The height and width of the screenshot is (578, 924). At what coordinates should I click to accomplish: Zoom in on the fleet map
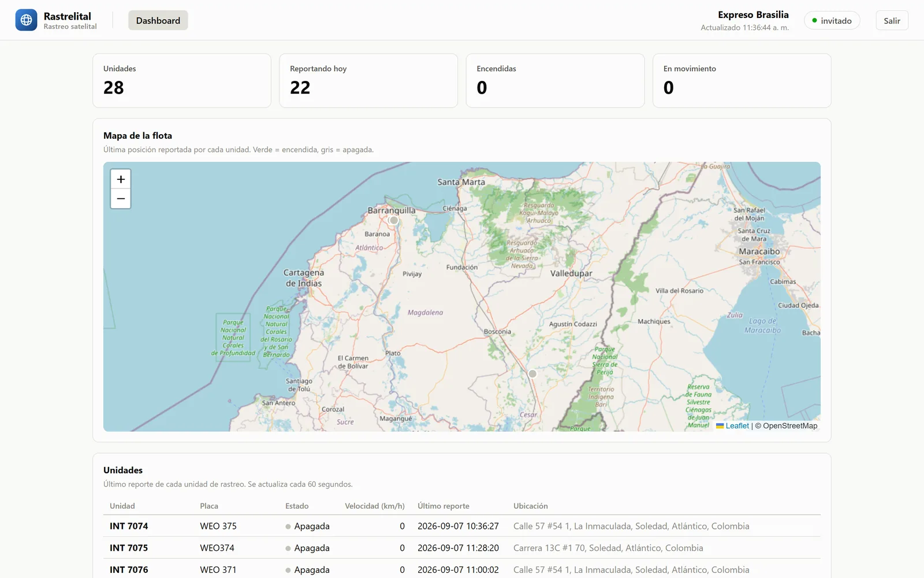click(x=121, y=179)
